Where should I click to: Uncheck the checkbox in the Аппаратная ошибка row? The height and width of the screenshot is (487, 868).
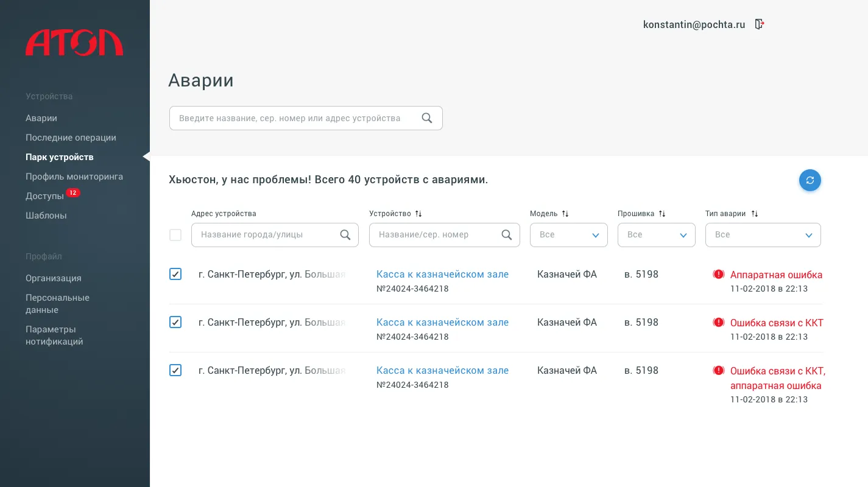[x=175, y=274]
